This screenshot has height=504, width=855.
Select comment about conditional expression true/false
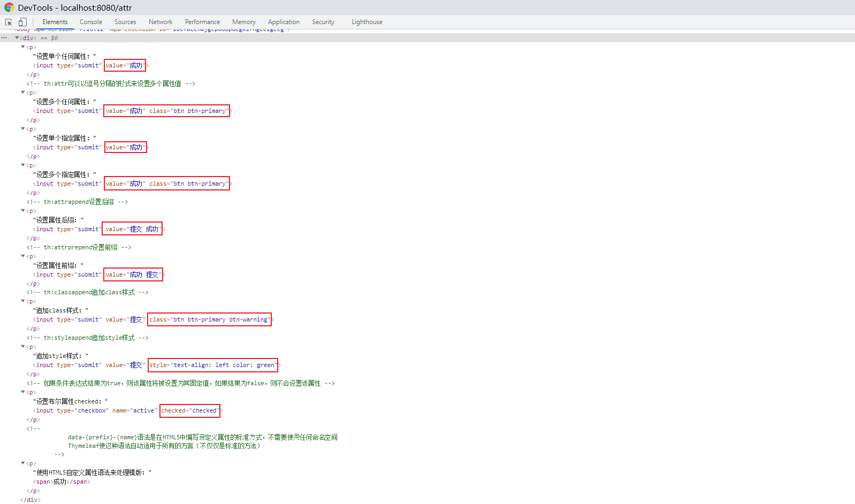181,383
